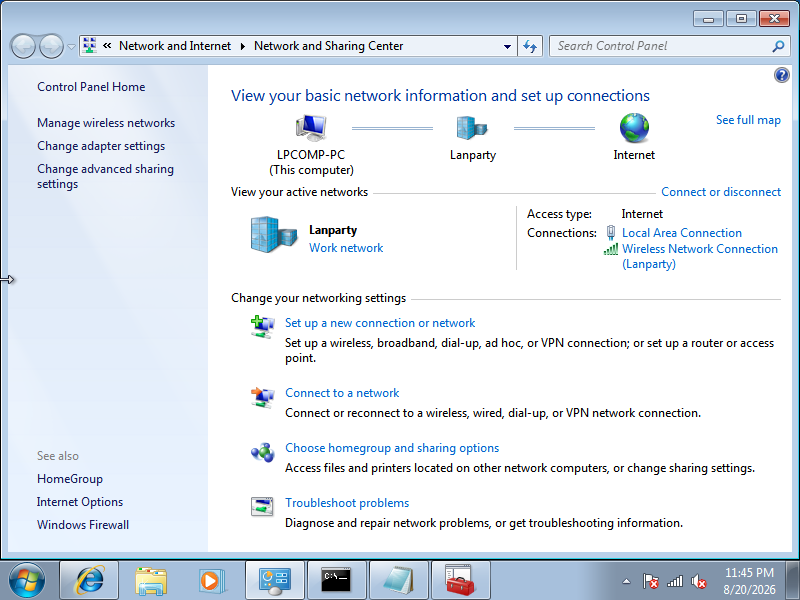This screenshot has height=600, width=800.
Task: Show hidden tray icons arrow
Action: pos(627,581)
